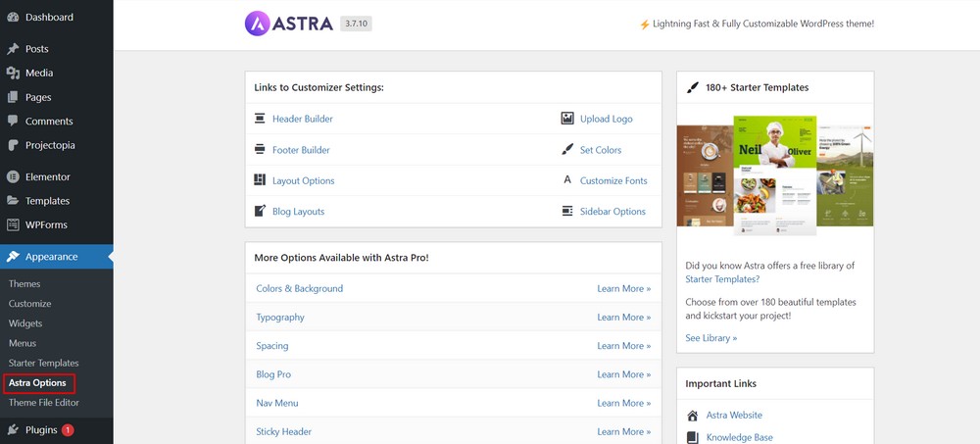Open Theme File Editor

click(44, 403)
